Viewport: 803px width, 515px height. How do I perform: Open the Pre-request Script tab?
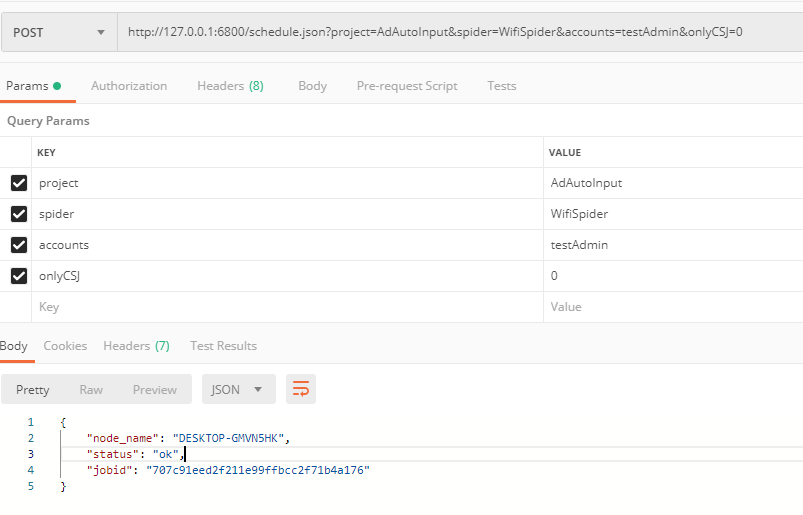[407, 86]
